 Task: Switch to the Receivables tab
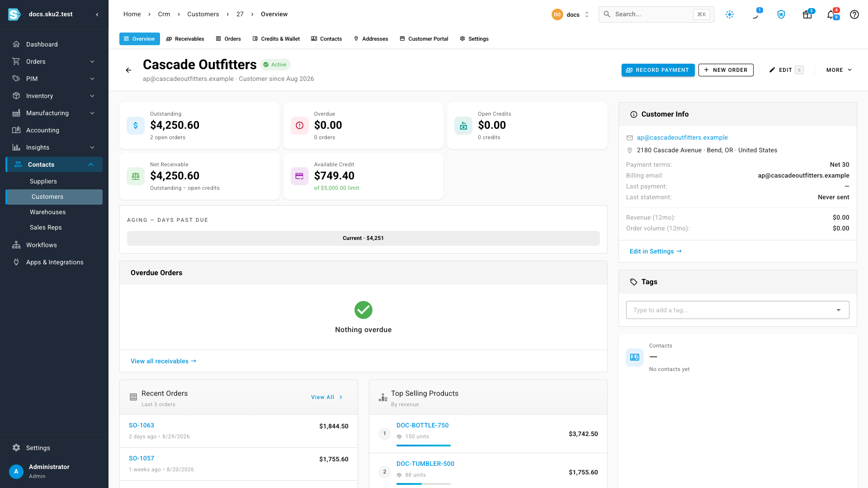(185, 39)
